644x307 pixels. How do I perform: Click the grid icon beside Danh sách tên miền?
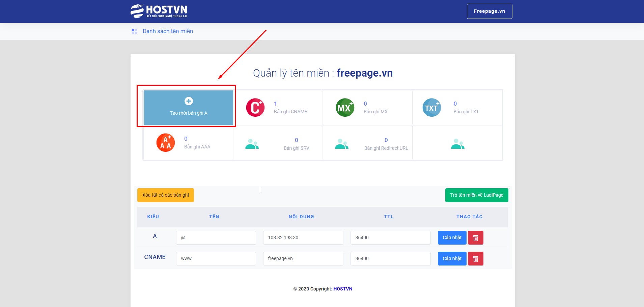click(134, 31)
